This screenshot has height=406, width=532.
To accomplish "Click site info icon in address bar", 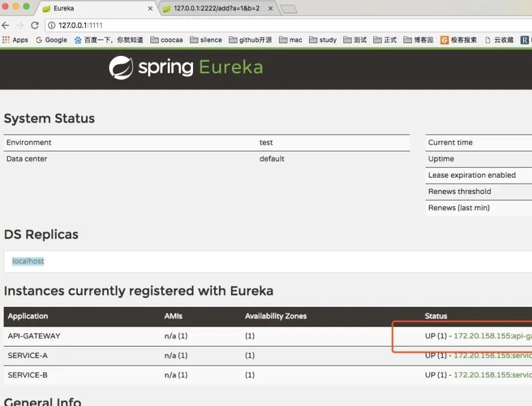I will tap(52, 25).
